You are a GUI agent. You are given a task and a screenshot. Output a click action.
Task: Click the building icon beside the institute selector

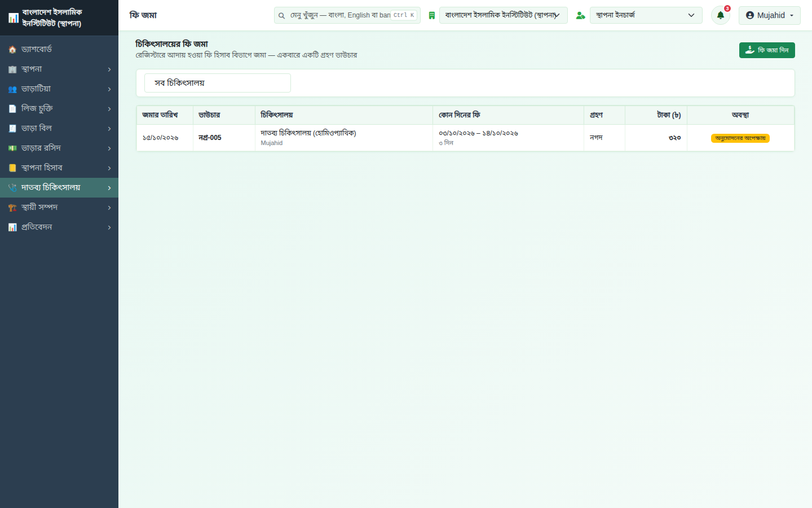click(431, 15)
